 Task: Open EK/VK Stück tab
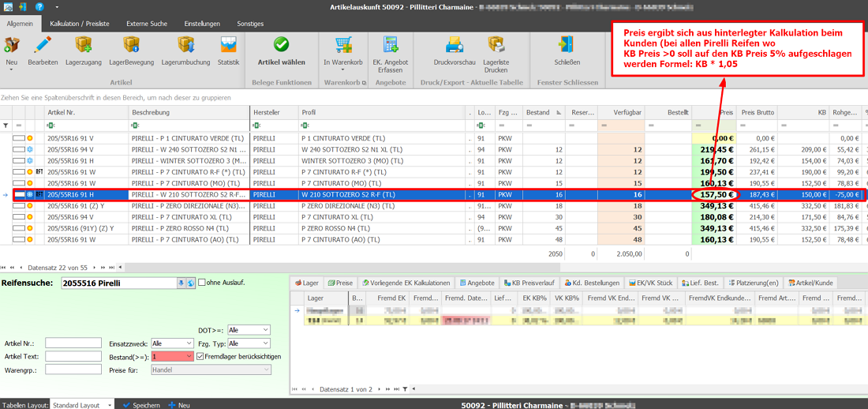pos(651,283)
